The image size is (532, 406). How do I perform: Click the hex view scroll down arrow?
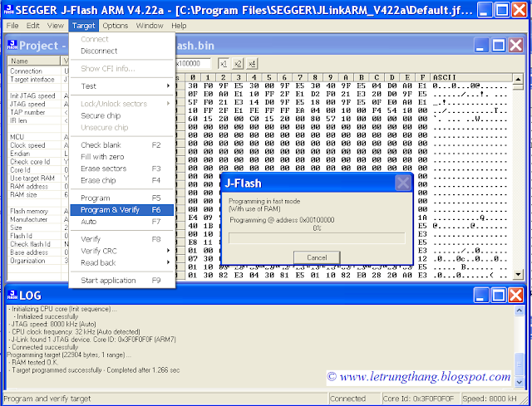pos(518,275)
